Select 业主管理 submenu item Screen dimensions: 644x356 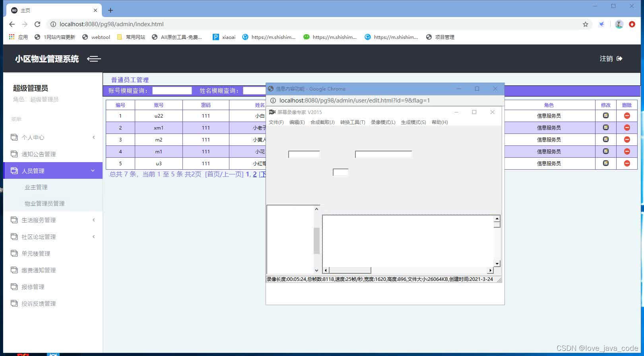36,187
